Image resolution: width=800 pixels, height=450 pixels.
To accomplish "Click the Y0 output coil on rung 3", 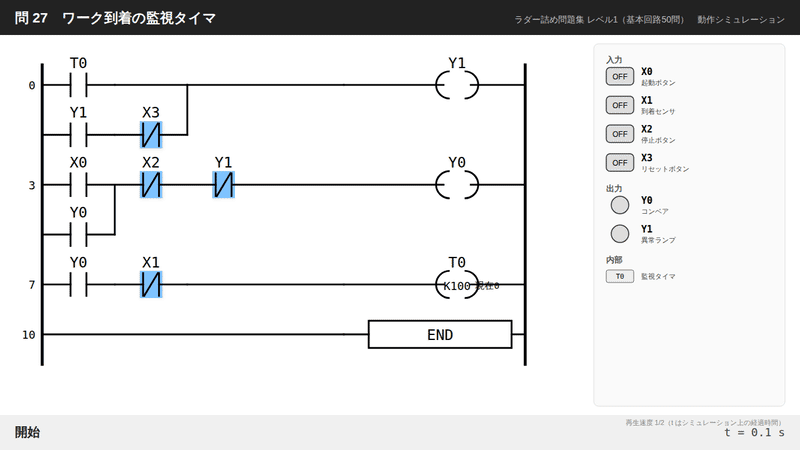I will pyautogui.click(x=457, y=185).
